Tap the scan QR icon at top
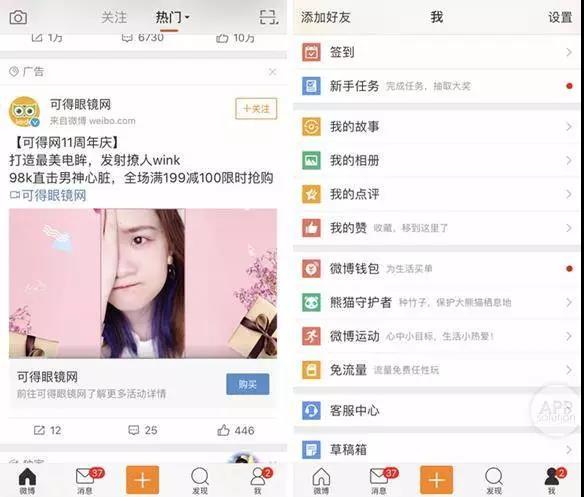Viewport: 584px width, 497px height. (x=268, y=17)
